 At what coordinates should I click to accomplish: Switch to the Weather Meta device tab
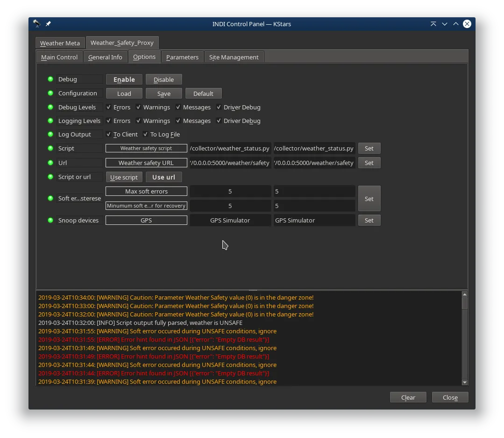point(60,43)
